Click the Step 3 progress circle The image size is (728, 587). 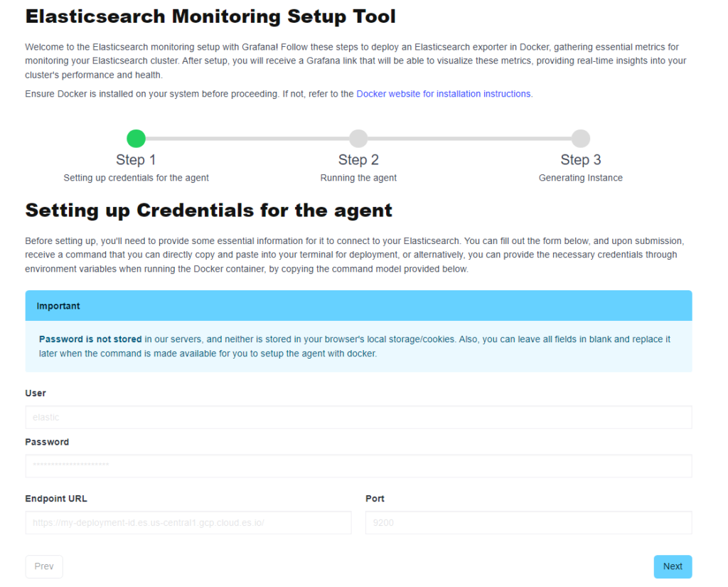tap(580, 138)
